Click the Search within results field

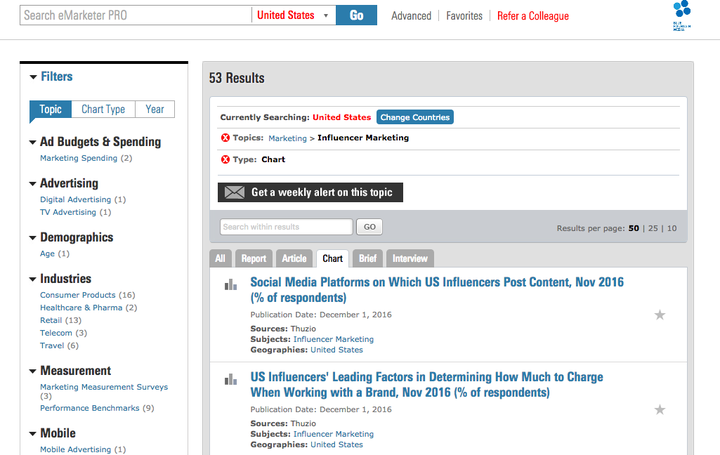(286, 227)
